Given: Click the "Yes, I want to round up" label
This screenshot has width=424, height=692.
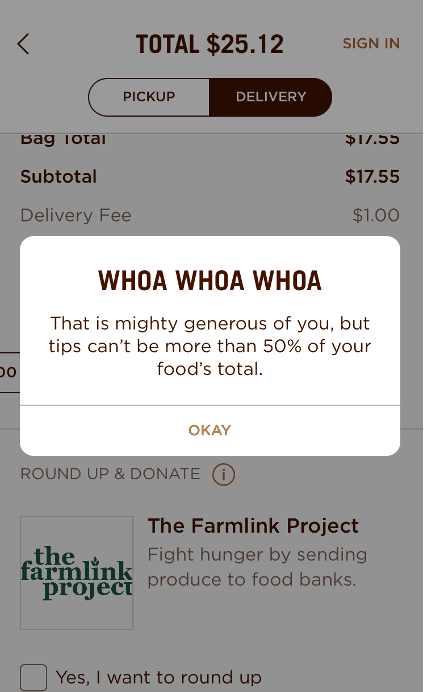Looking at the screenshot, I should point(159,677).
